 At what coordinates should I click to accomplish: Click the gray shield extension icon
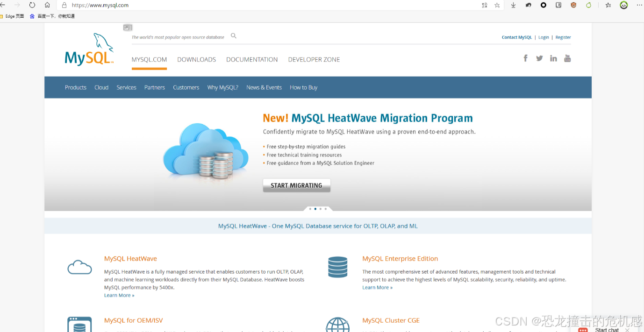[x=558, y=5]
